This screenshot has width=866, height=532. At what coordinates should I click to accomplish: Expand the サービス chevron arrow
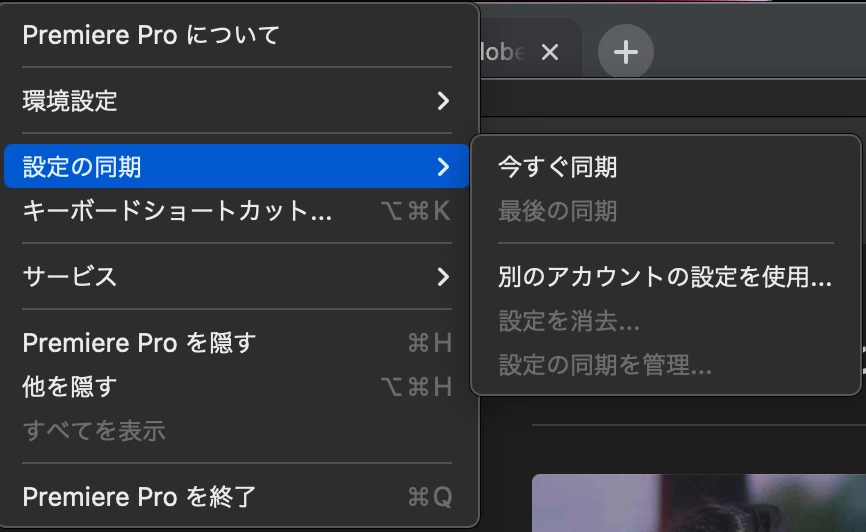tap(443, 276)
